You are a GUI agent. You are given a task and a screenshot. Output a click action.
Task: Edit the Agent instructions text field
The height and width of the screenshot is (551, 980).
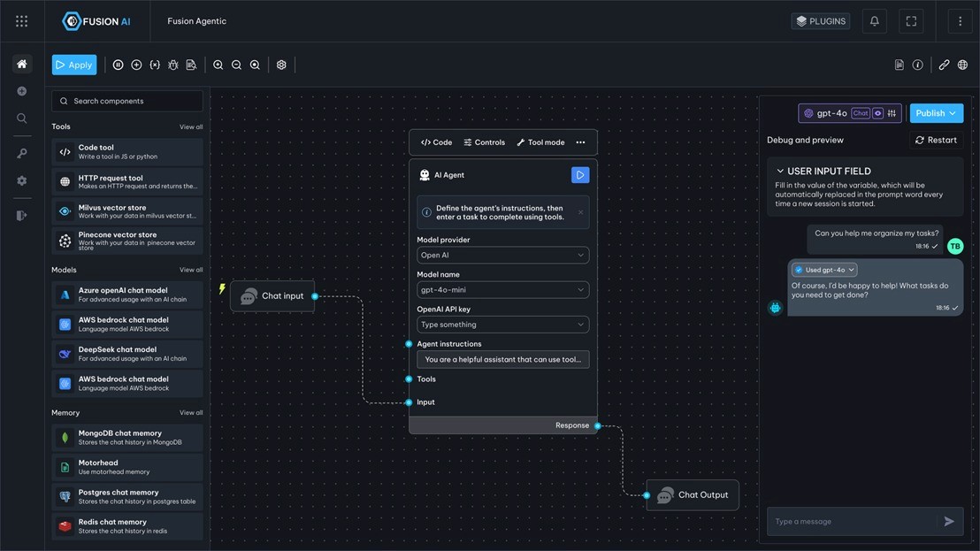[x=503, y=360]
